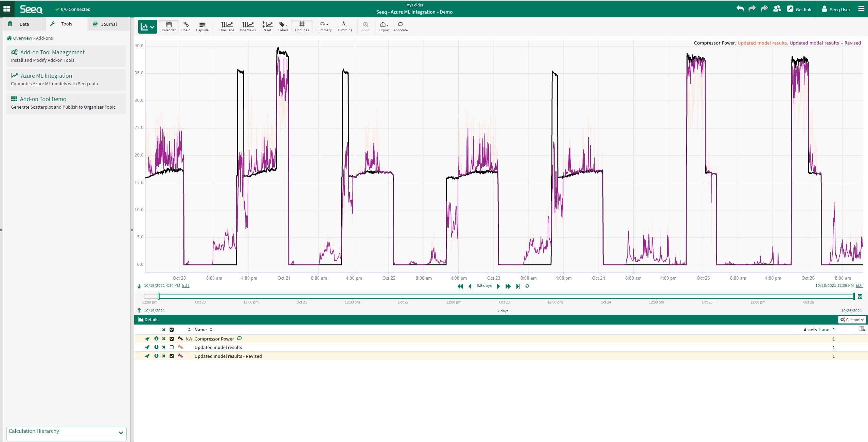Uncheck Updated model results - Revised checkbox
Image resolution: width=868 pixels, height=442 pixels.
click(172, 356)
